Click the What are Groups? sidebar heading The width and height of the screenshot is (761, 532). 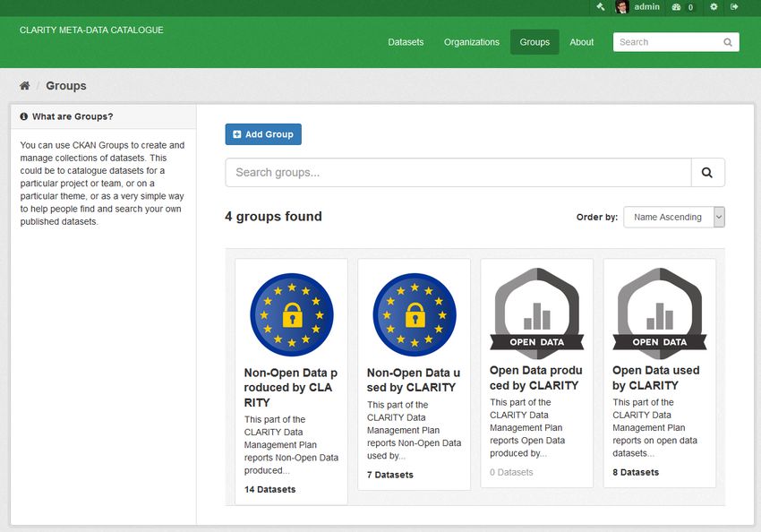coord(73,116)
